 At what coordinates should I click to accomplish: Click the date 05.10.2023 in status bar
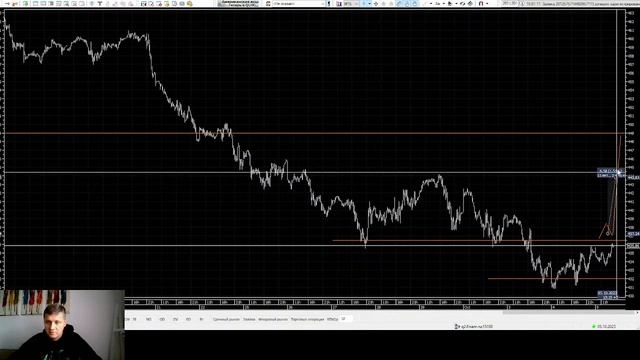click(607, 326)
